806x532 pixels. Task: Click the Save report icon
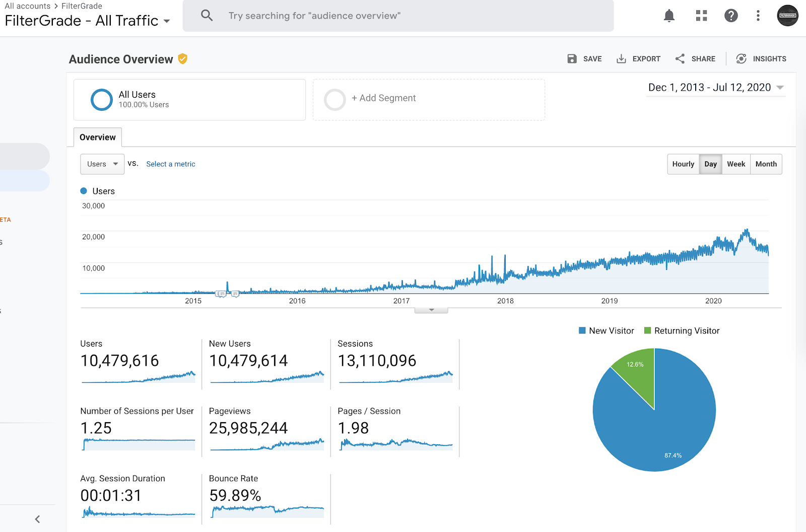572,59
